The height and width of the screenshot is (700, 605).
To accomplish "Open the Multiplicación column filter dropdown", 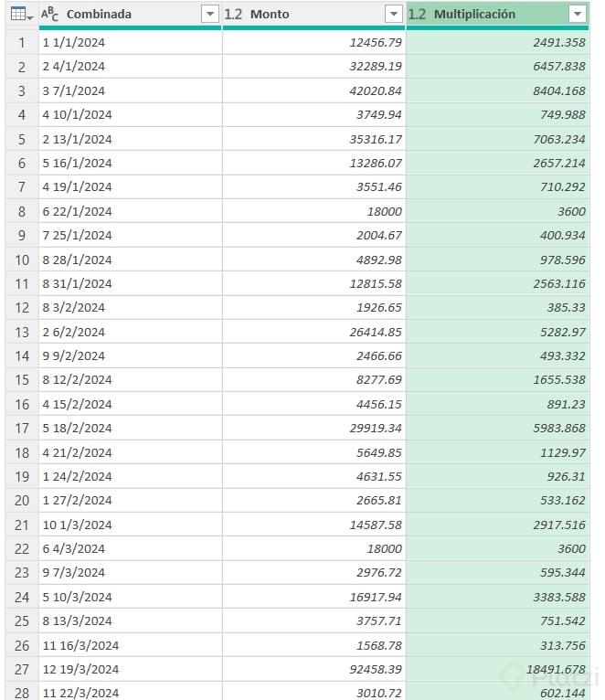I will click(577, 15).
